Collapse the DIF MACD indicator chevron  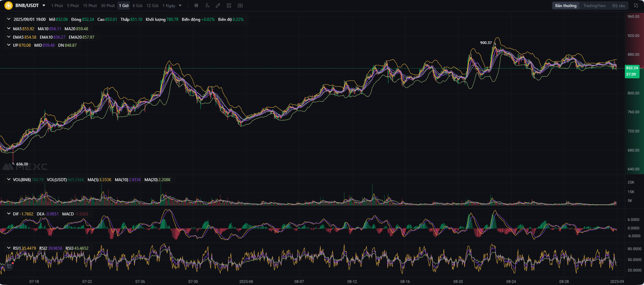pos(9,214)
